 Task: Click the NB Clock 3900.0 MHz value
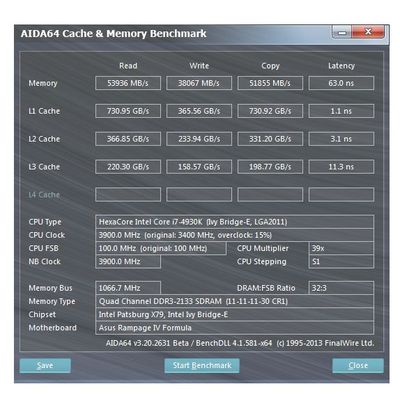[x=128, y=262]
